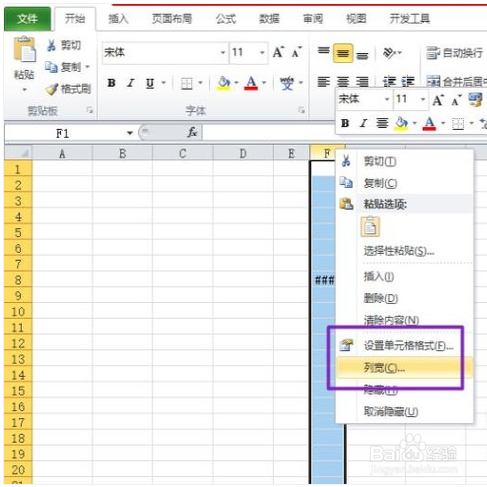Open ribbon font size dropdown 11
Screen dimensions: 487x487
pos(262,53)
